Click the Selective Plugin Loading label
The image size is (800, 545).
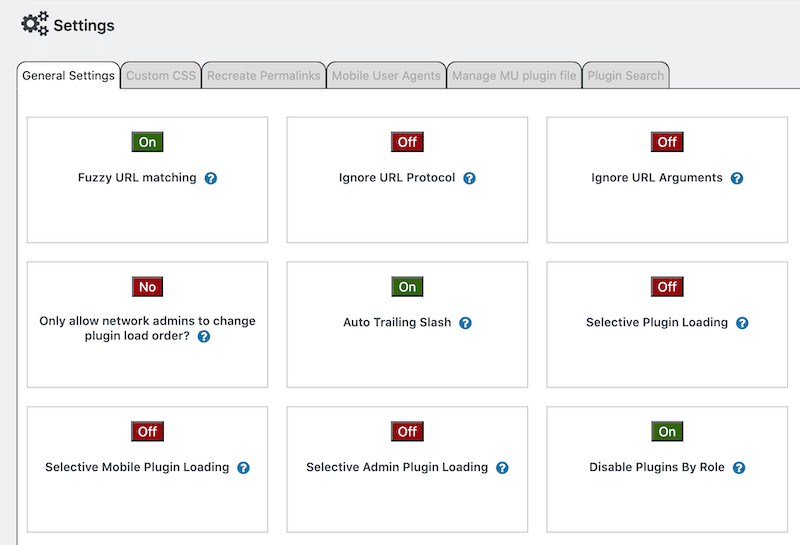click(657, 323)
